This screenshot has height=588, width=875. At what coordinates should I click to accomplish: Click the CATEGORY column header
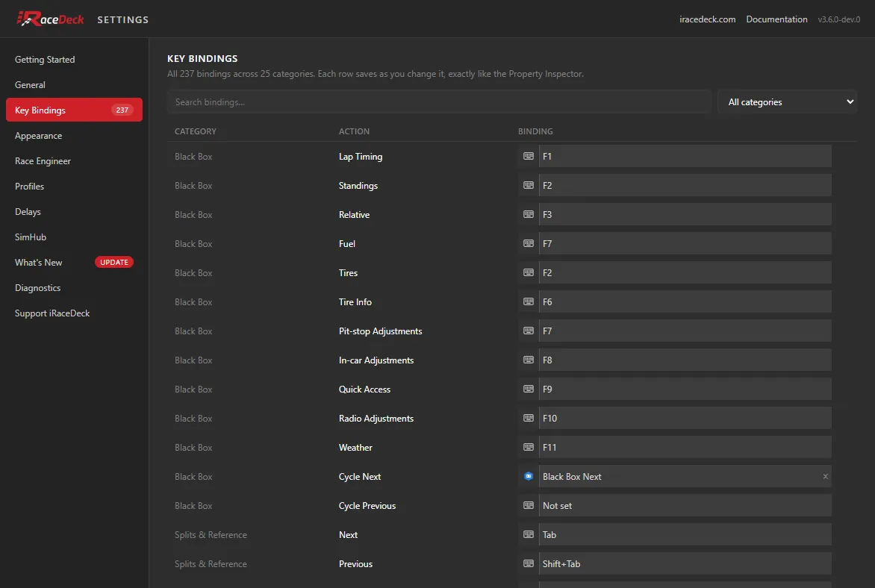click(x=196, y=131)
